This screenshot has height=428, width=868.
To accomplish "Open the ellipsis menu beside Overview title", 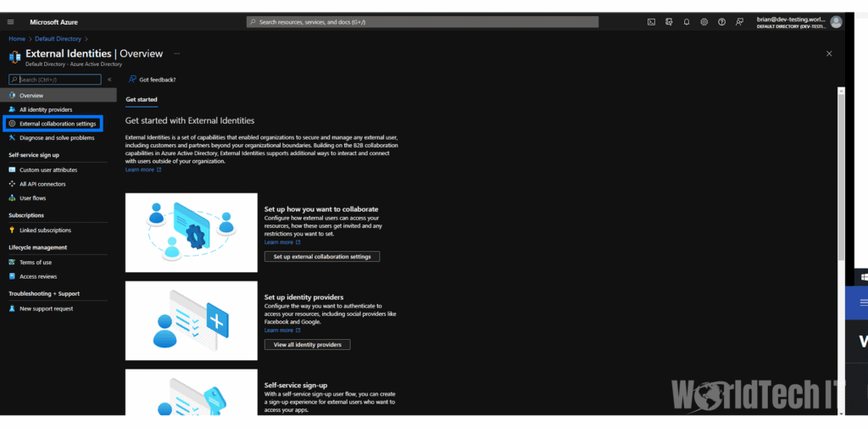I will coord(177,53).
